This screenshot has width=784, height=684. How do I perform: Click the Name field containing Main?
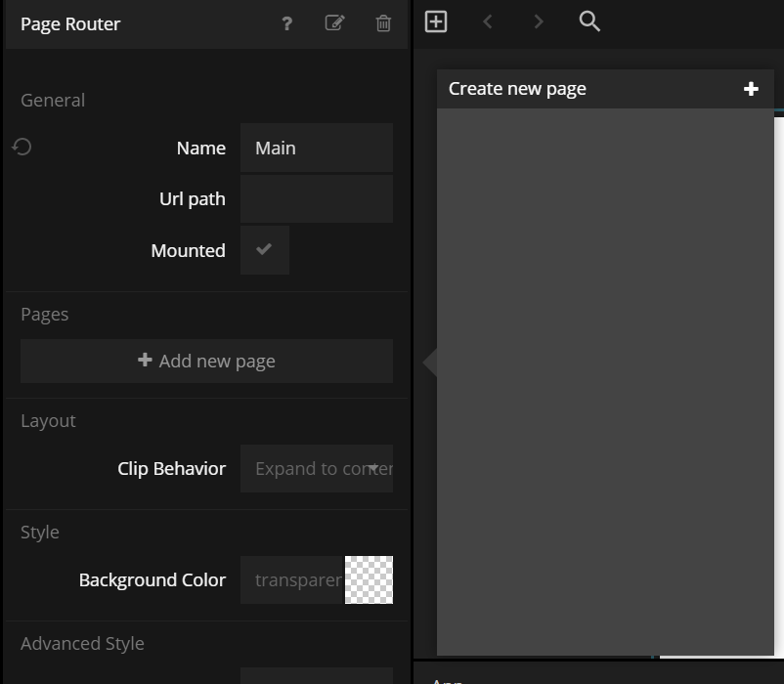316,149
